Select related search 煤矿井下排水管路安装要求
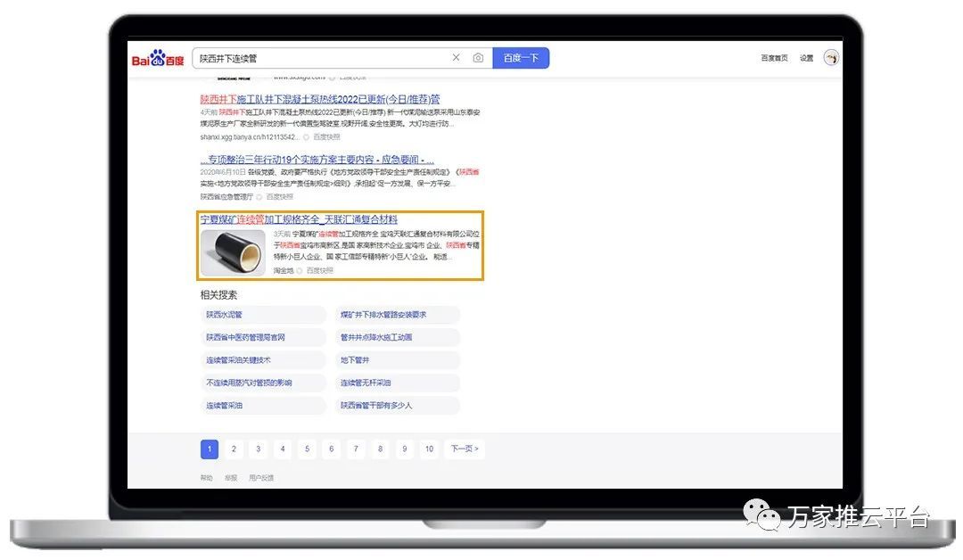The image size is (963, 560). 383,315
